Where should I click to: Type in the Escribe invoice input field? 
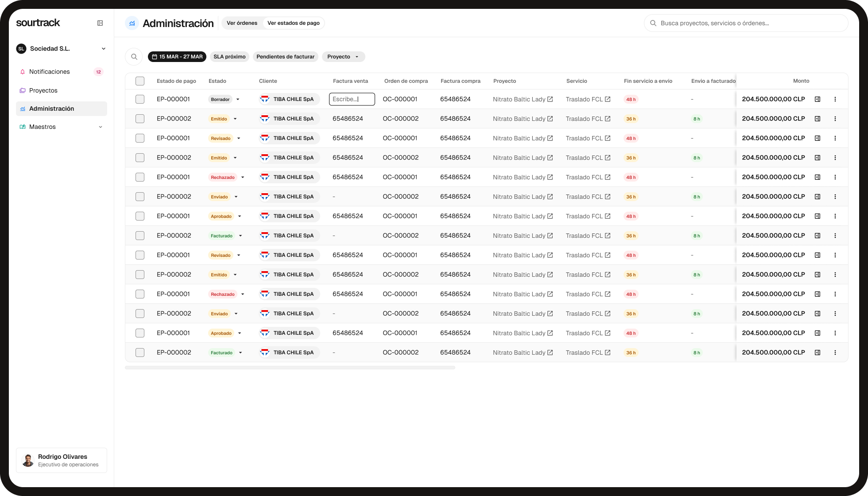pyautogui.click(x=351, y=99)
